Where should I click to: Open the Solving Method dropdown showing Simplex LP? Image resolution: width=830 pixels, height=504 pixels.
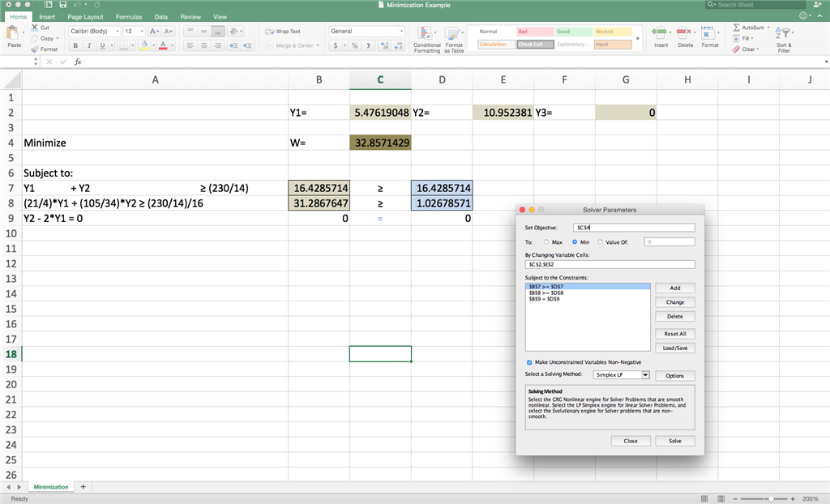coord(621,375)
